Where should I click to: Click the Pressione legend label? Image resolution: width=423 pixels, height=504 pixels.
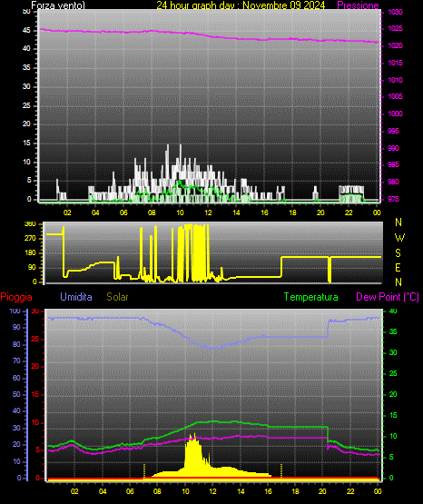[x=358, y=5]
